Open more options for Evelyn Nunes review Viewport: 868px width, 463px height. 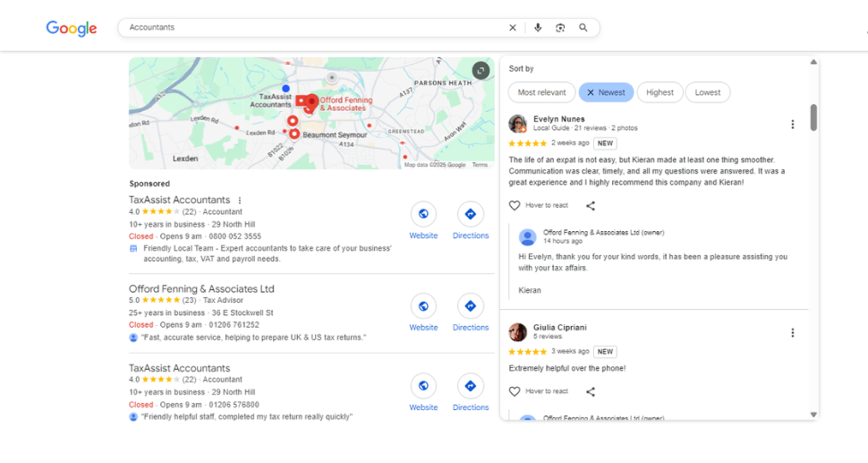[793, 124]
